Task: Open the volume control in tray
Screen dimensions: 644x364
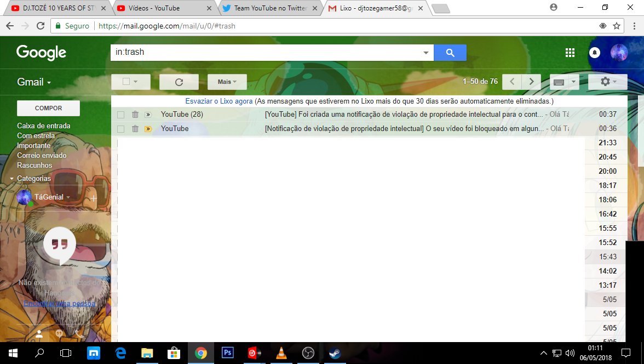Action: [570, 353]
